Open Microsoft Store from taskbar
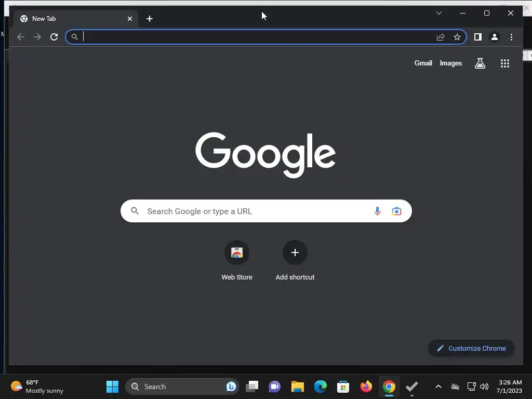 pos(343,387)
